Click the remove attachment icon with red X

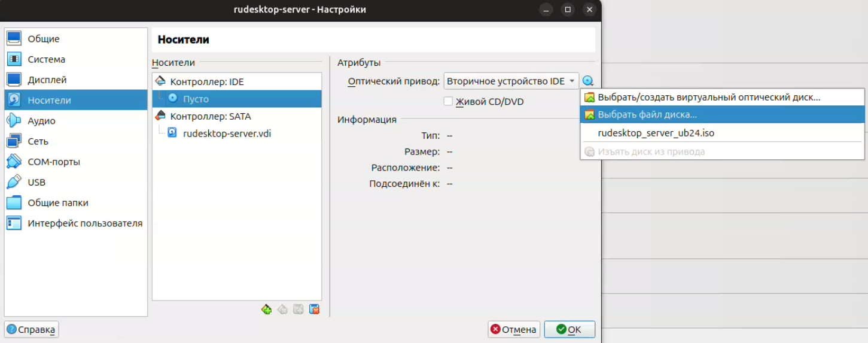tap(314, 309)
